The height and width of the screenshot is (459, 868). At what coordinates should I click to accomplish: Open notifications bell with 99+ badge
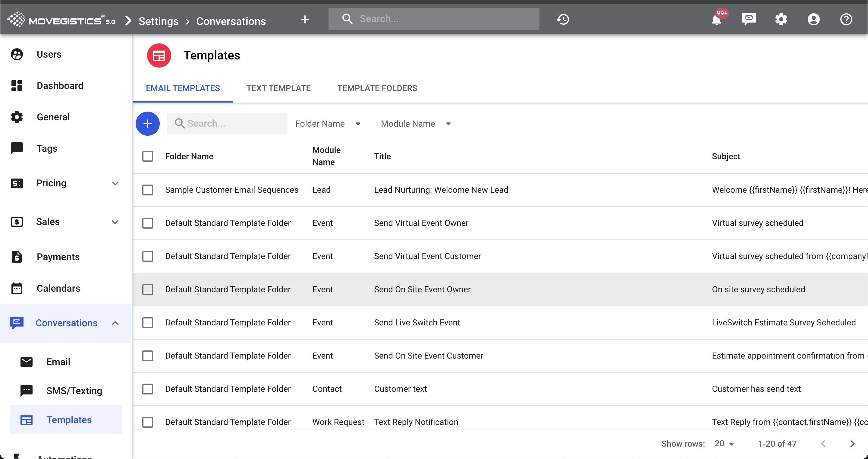click(x=716, y=20)
